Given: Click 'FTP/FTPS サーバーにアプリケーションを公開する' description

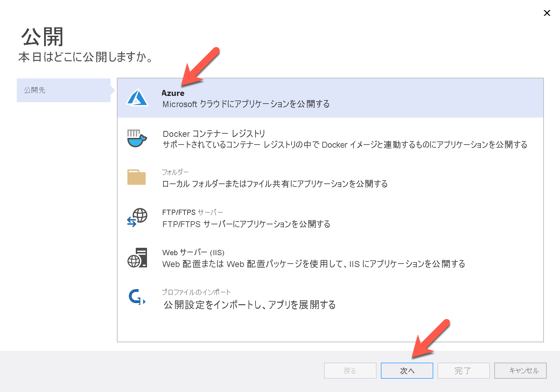Looking at the screenshot, I should tap(246, 224).
